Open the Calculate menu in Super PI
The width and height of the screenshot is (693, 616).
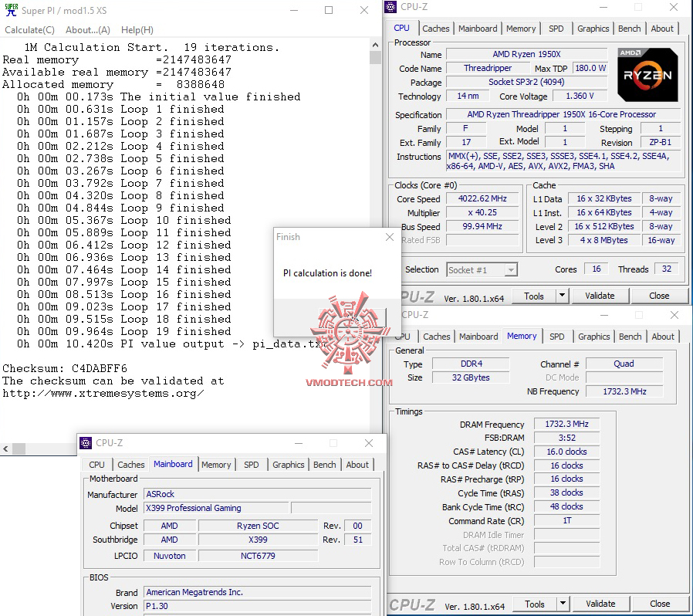[29, 30]
